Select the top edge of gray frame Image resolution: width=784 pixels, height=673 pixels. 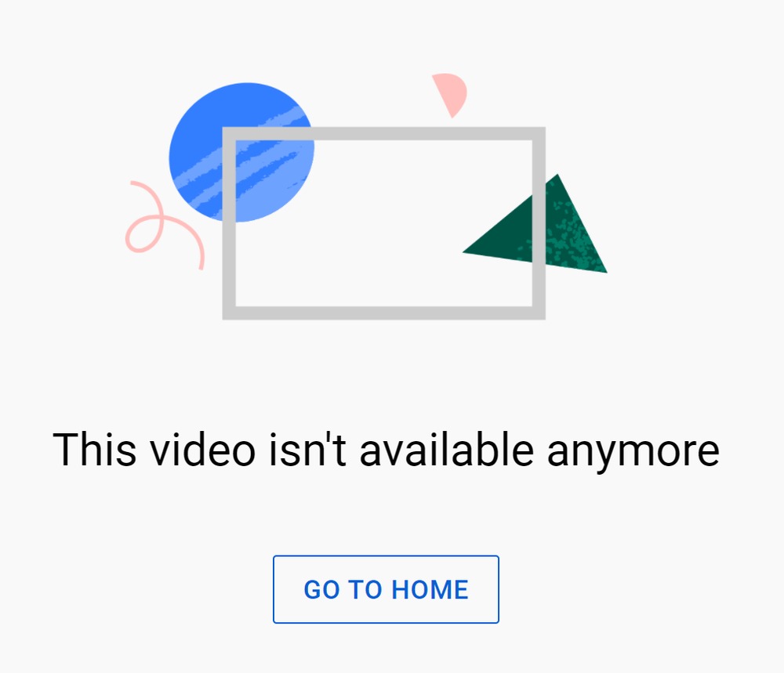click(383, 134)
